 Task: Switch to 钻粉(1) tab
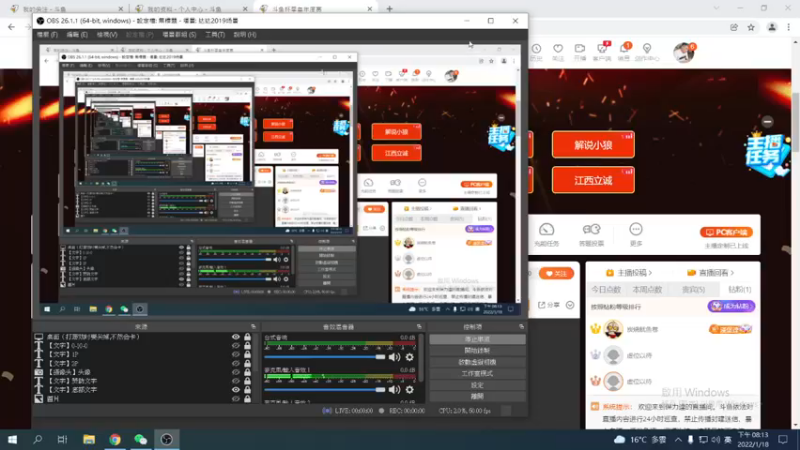(x=739, y=290)
